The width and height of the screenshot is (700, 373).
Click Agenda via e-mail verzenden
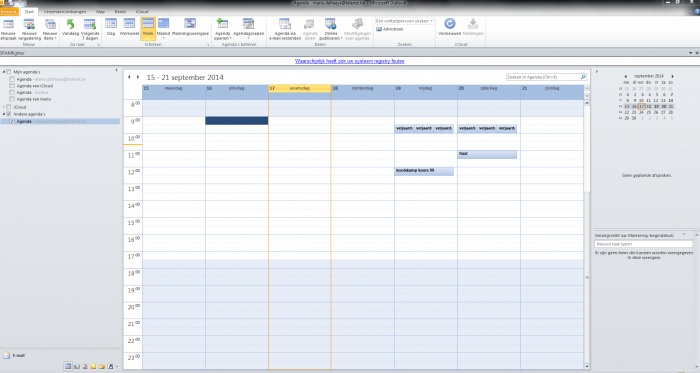click(x=285, y=29)
